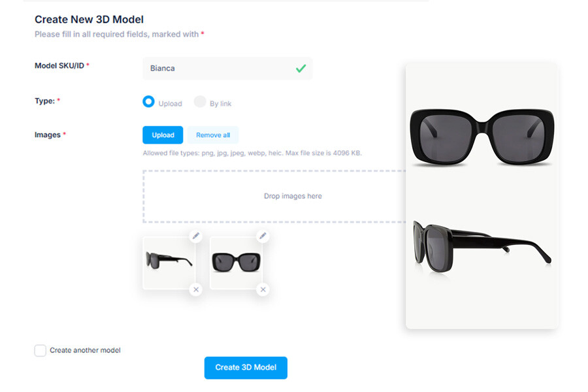The image size is (588, 392).
Task: Click the Remove all button
Action: pos(213,135)
